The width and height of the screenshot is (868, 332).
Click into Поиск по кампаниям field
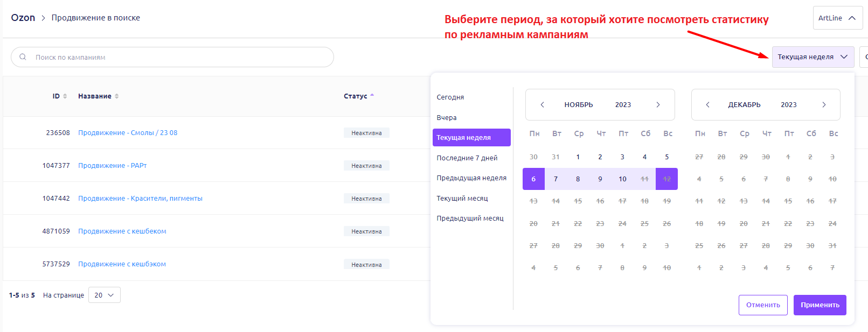pyautogui.click(x=178, y=57)
